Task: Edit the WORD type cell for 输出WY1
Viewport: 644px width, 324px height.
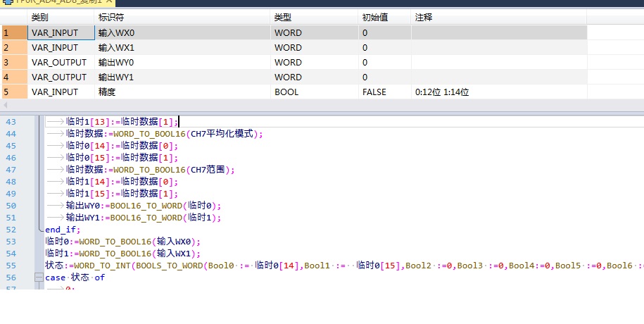Action: coord(314,77)
